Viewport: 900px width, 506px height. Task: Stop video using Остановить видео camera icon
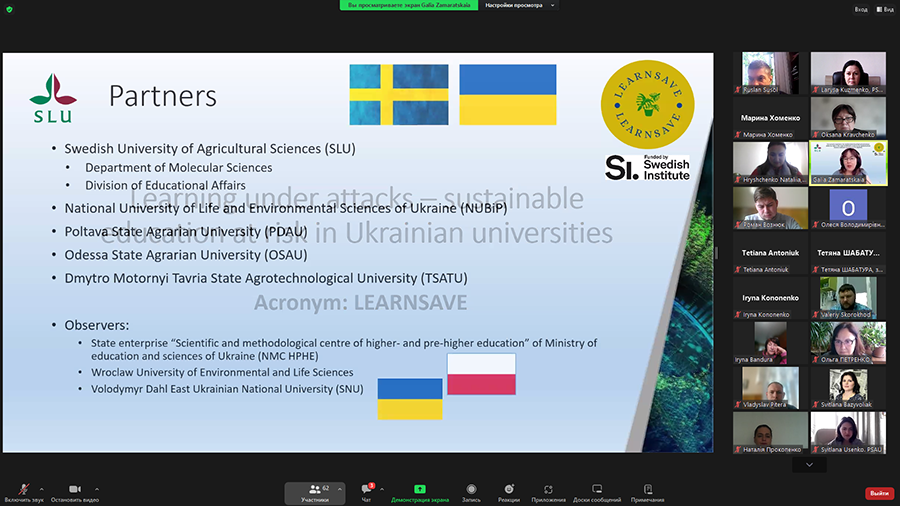[75, 489]
